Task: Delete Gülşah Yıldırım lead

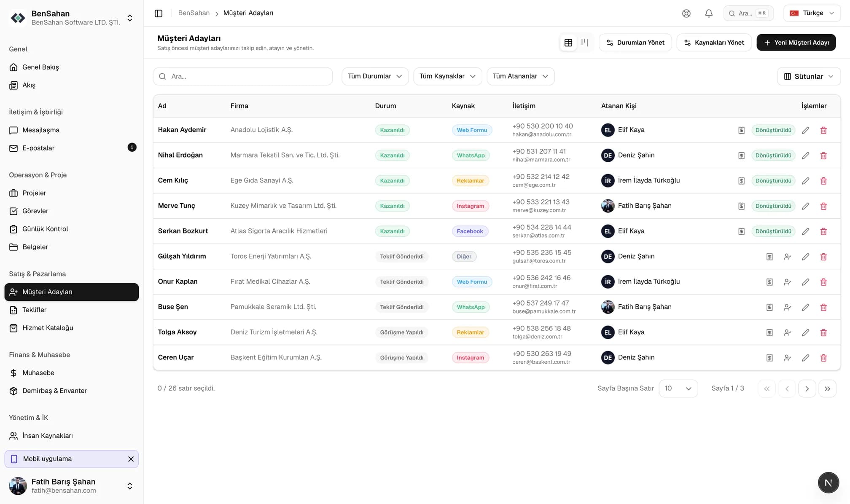Action: pyautogui.click(x=823, y=257)
